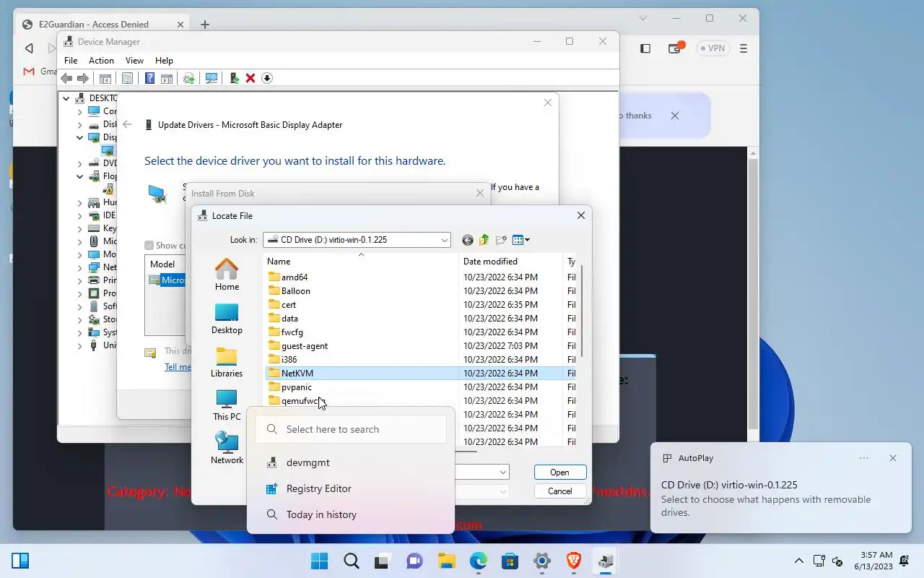Toggle Show compatible hardware checkbox

pyautogui.click(x=149, y=246)
